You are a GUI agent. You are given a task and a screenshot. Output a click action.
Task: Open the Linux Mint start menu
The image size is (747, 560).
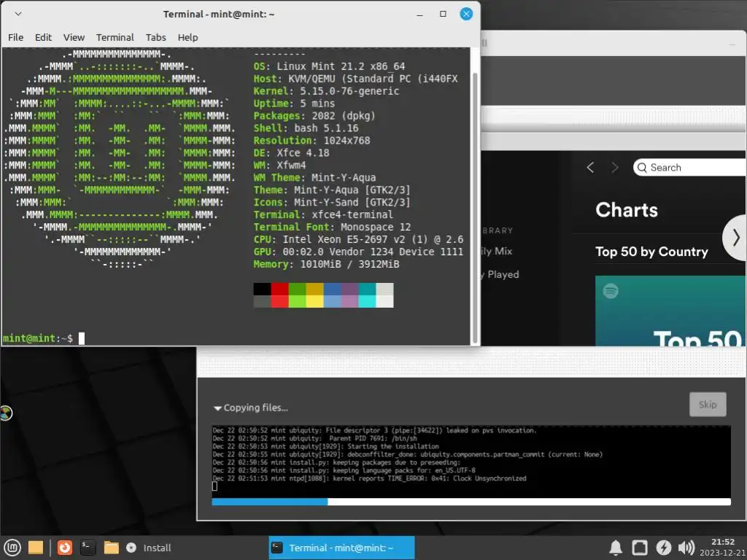[x=12, y=548]
